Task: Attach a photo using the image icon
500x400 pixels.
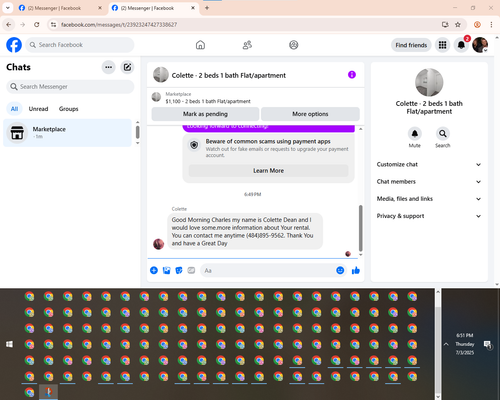Action: pos(166,270)
